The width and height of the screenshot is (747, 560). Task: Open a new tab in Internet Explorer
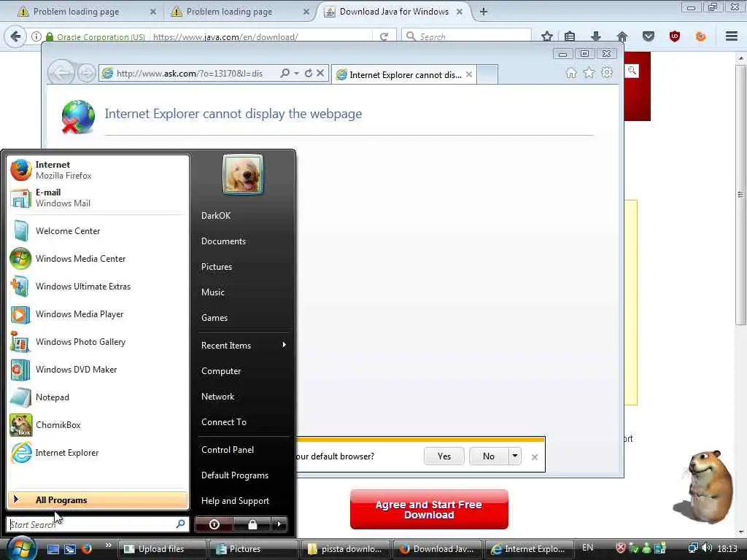coord(487,74)
